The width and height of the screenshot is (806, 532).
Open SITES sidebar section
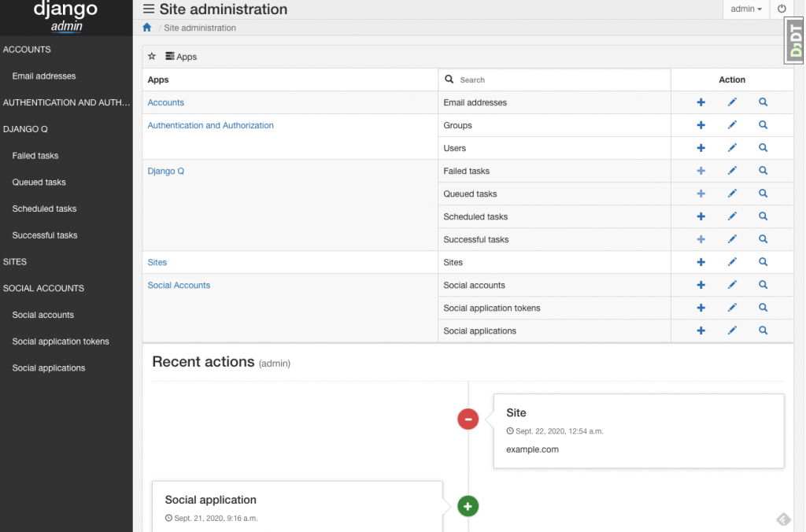point(15,261)
